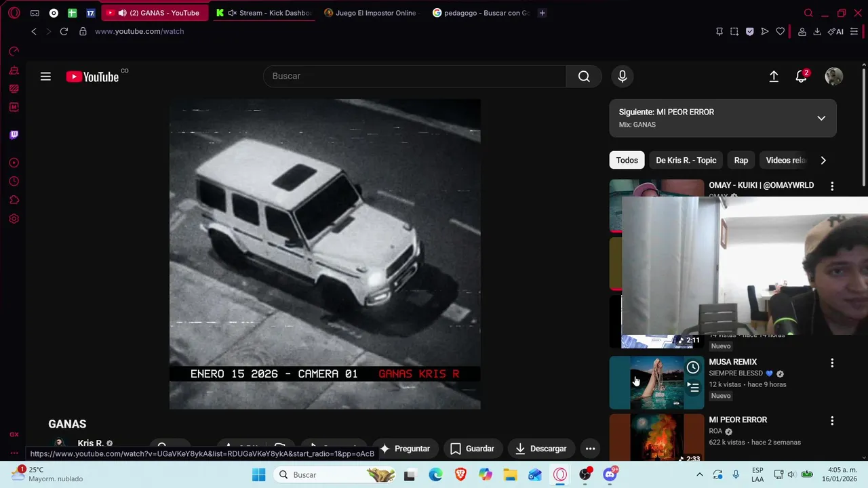Viewport: 868px width, 488px height.
Task: Reload the current YouTube page
Action: click(64, 31)
